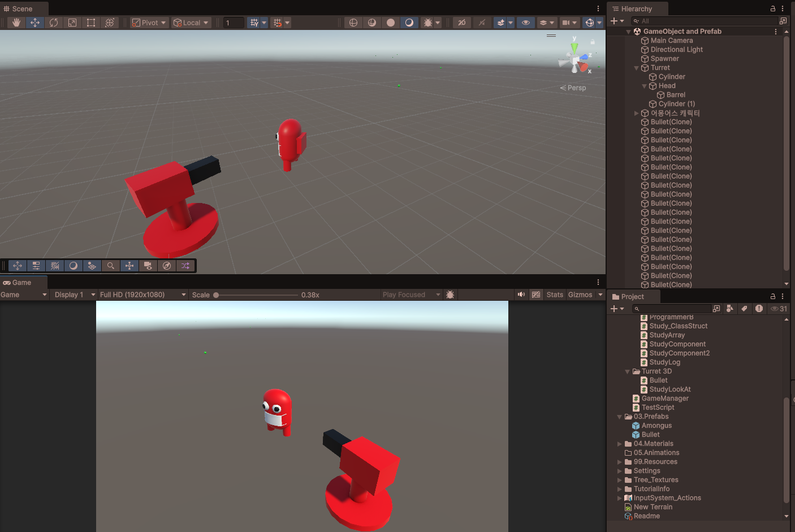Select the Transform tool
This screenshot has height=532, width=795.
(110, 23)
